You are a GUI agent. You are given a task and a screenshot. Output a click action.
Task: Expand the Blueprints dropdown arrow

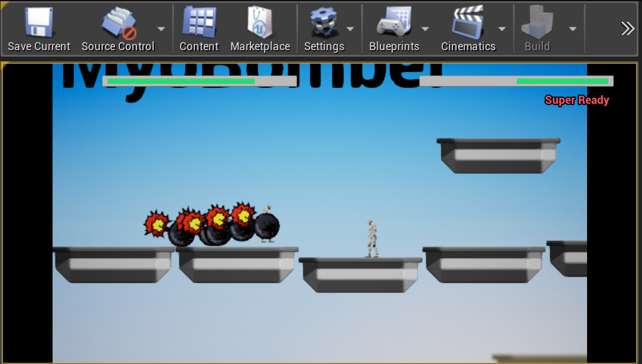point(425,29)
